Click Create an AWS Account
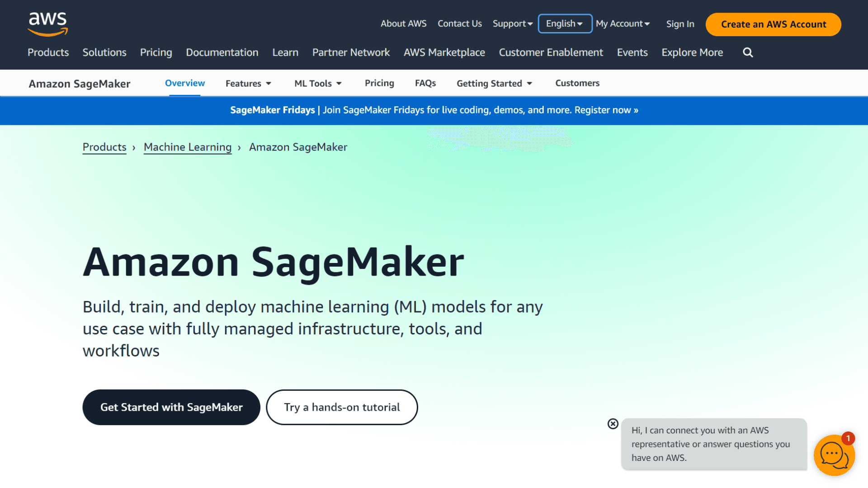This screenshot has width=868, height=488. (773, 24)
